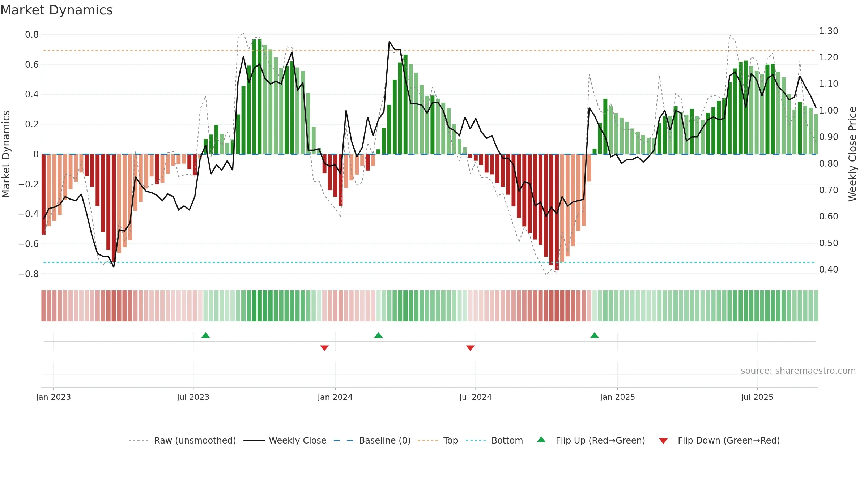The height and width of the screenshot is (488, 868).
Task: Click the 0.8 left axis tick label
Action: pos(32,35)
